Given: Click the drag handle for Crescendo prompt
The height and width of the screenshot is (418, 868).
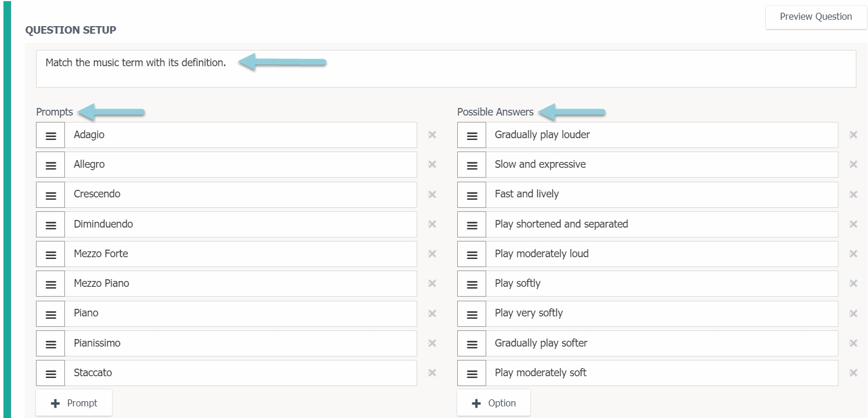Looking at the screenshot, I should tap(50, 195).
